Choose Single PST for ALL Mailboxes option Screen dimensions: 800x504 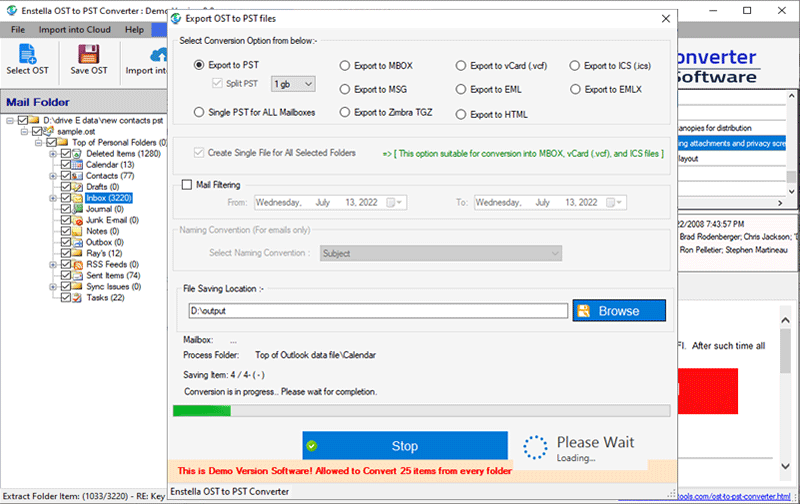pos(199,112)
